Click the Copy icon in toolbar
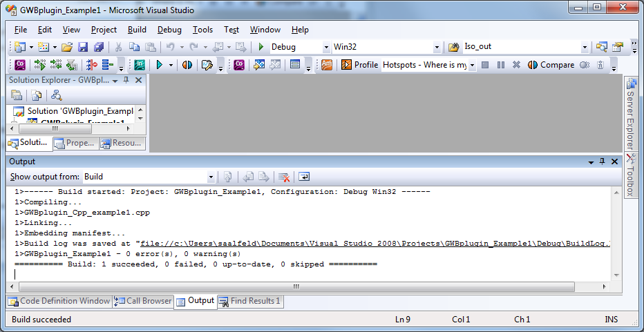 [x=134, y=47]
